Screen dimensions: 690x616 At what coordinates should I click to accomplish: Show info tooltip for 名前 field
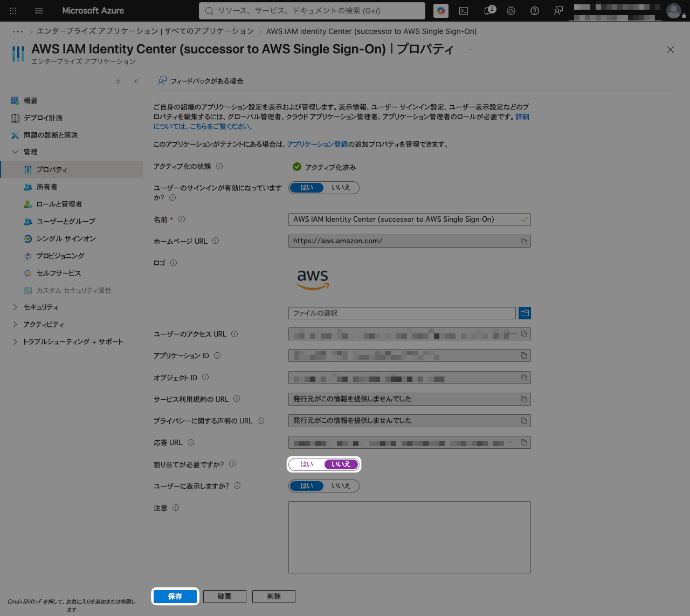(x=182, y=219)
